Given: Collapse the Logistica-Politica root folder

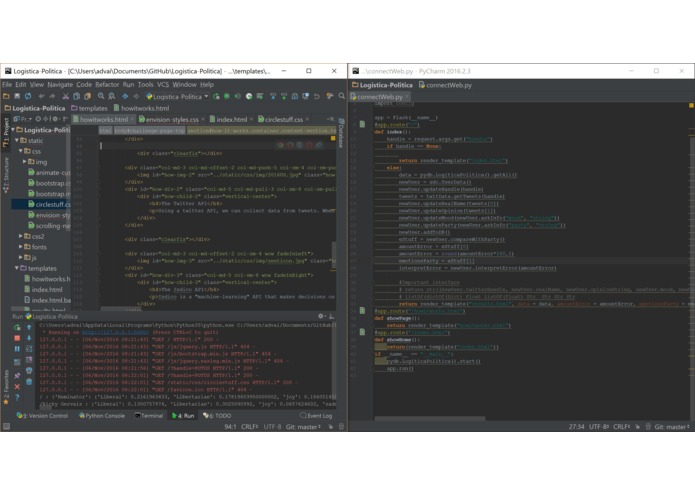Looking at the screenshot, I should [13, 130].
